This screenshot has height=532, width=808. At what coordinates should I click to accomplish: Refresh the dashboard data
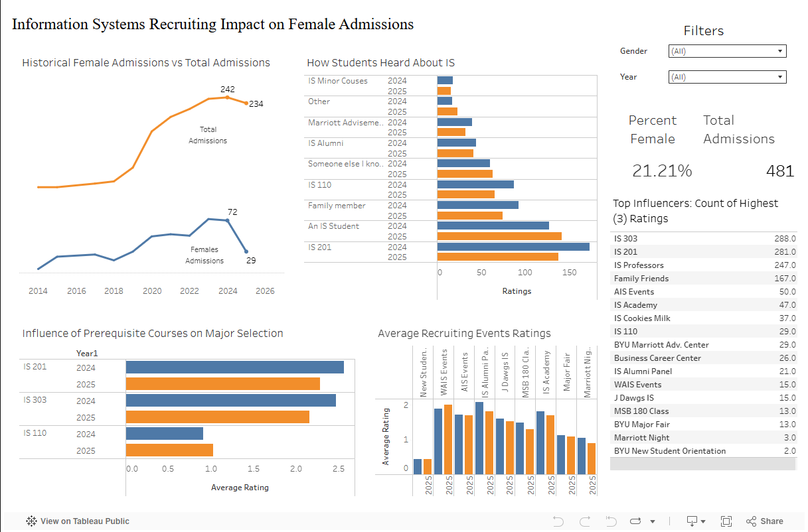click(x=635, y=521)
